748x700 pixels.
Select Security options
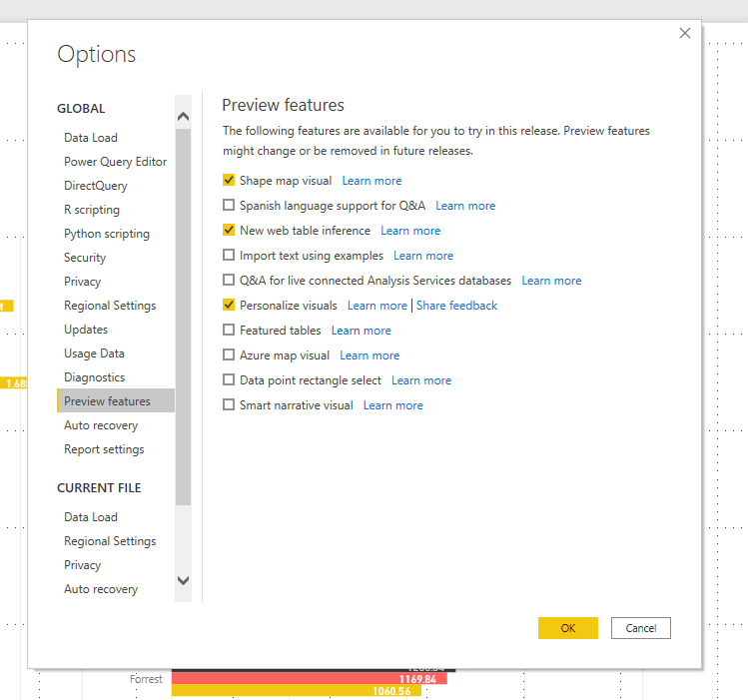click(116, 258)
